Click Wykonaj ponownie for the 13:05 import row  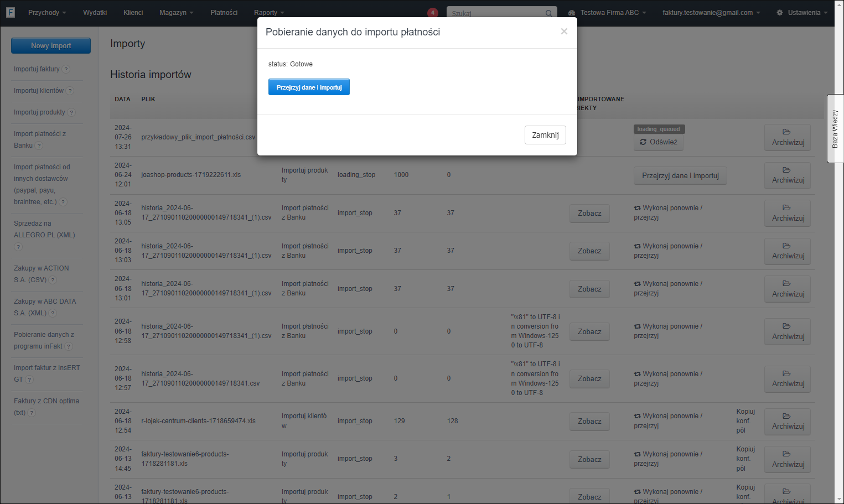click(x=668, y=213)
